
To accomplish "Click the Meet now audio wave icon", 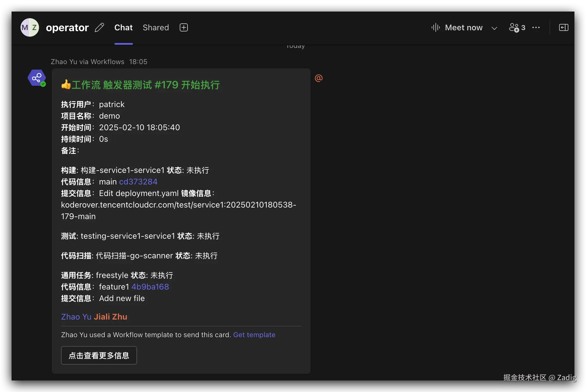I will (x=435, y=28).
